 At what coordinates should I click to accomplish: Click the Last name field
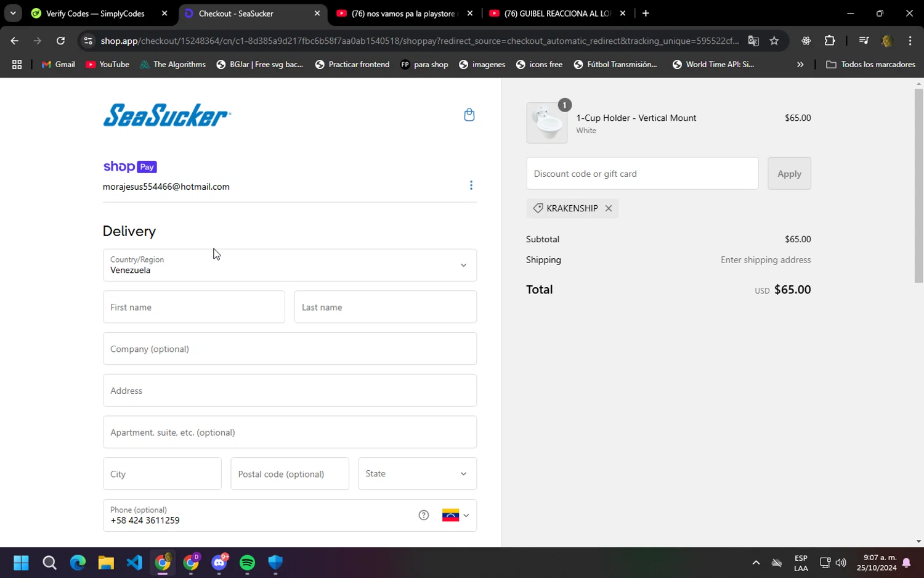pyautogui.click(x=386, y=307)
